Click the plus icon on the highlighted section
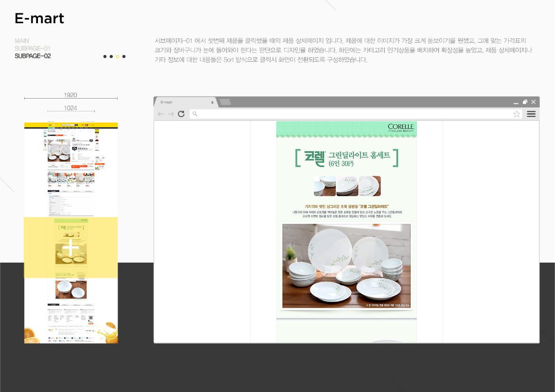This screenshot has width=555, height=392. click(70, 246)
